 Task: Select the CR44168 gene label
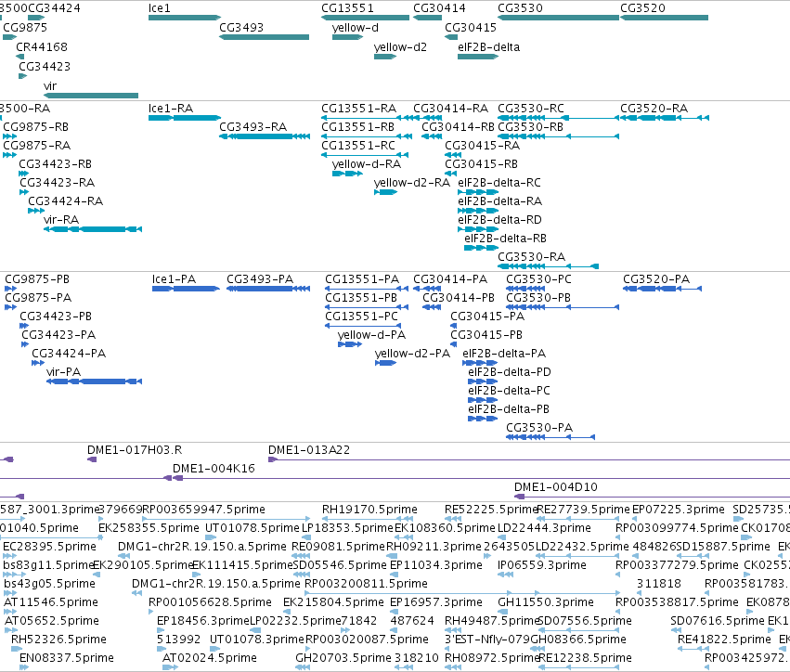coord(42,47)
